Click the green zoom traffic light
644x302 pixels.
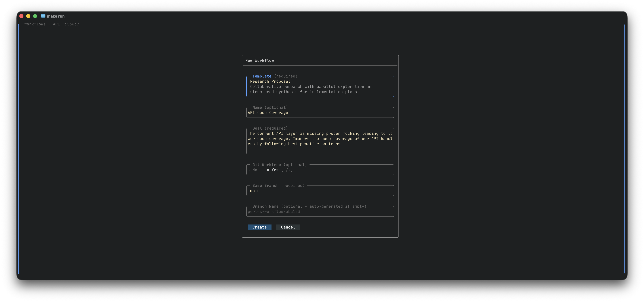(x=35, y=16)
